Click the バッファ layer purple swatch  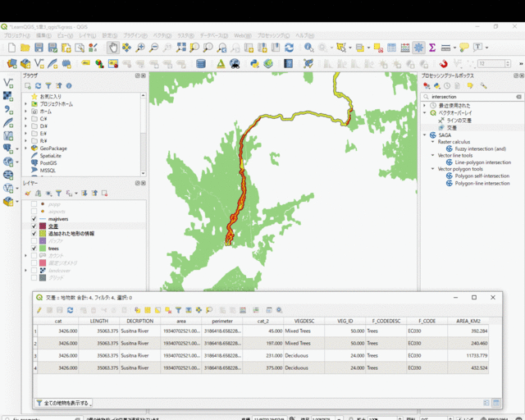click(x=43, y=241)
